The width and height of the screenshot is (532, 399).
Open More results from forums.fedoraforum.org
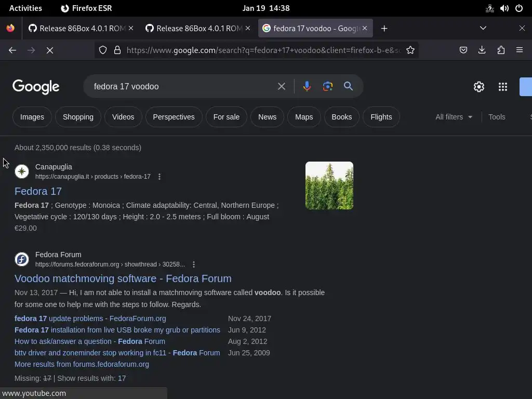[82, 364]
